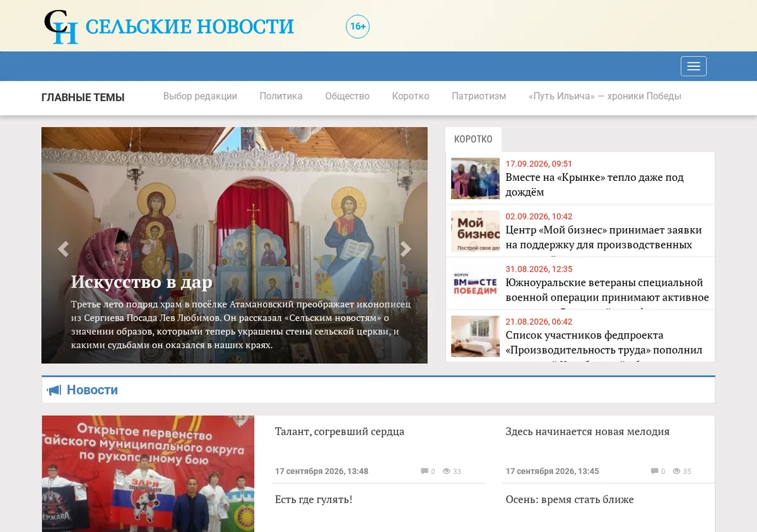757x532 pixels.
Task: Open the Искусство в дар article
Action: pyautogui.click(x=141, y=282)
